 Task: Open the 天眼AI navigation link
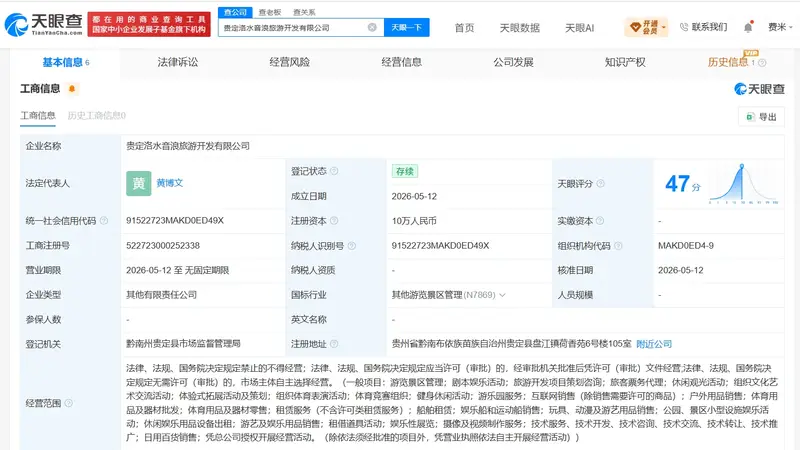pos(580,28)
